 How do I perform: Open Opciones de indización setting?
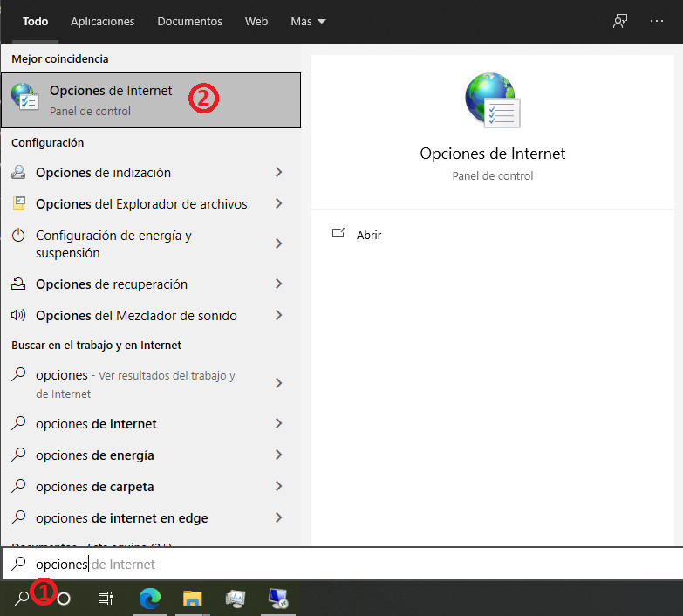click(151, 172)
